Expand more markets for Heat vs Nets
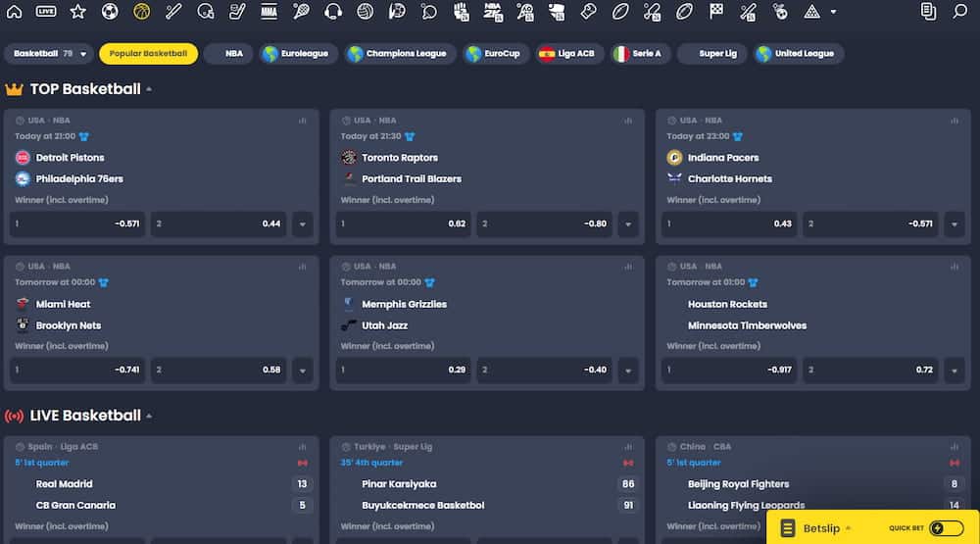The height and width of the screenshot is (544, 980). [303, 371]
